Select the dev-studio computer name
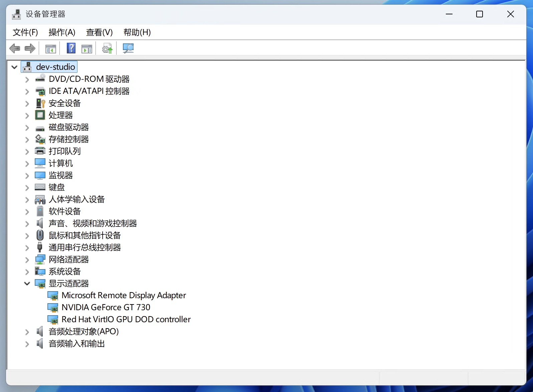 click(x=55, y=67)
